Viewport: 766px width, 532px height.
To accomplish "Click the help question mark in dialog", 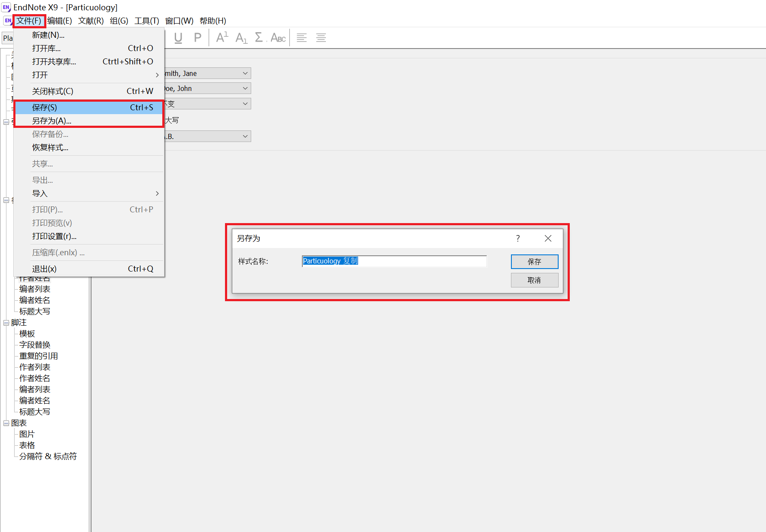I will click(x=518, y=238).
